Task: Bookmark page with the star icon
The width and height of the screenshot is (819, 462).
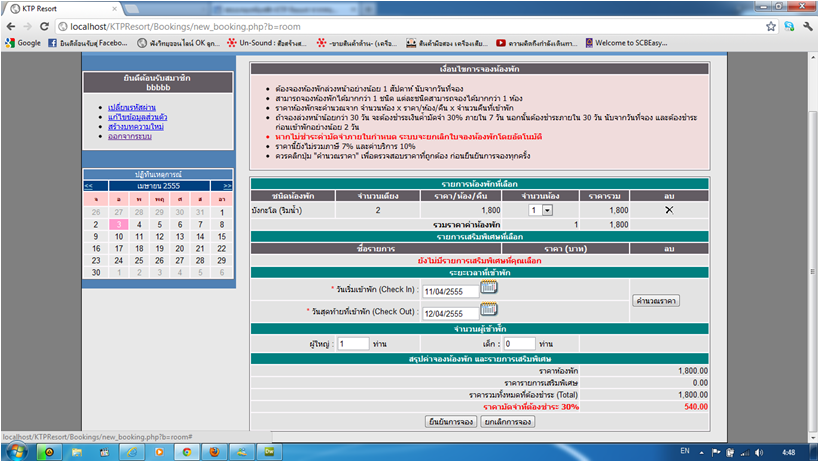Action: (771, 26)
